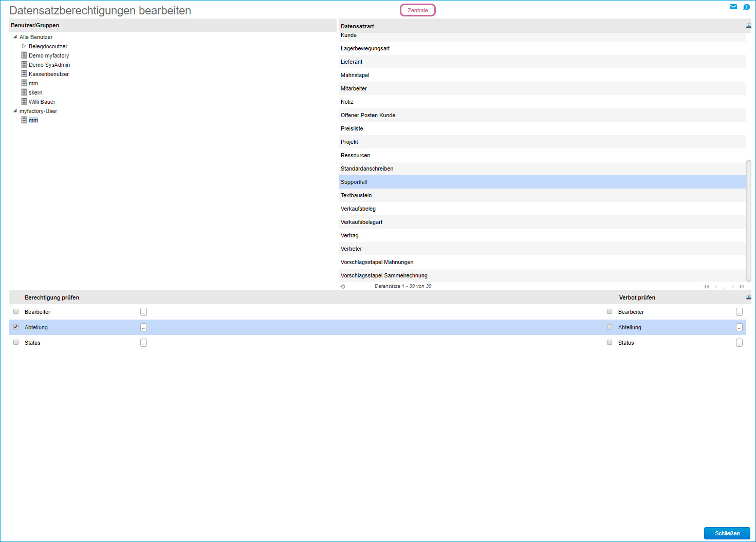Open ellipsis button for Verbot Status
This screenshot has height=542, width=756.
pos(739,343)
